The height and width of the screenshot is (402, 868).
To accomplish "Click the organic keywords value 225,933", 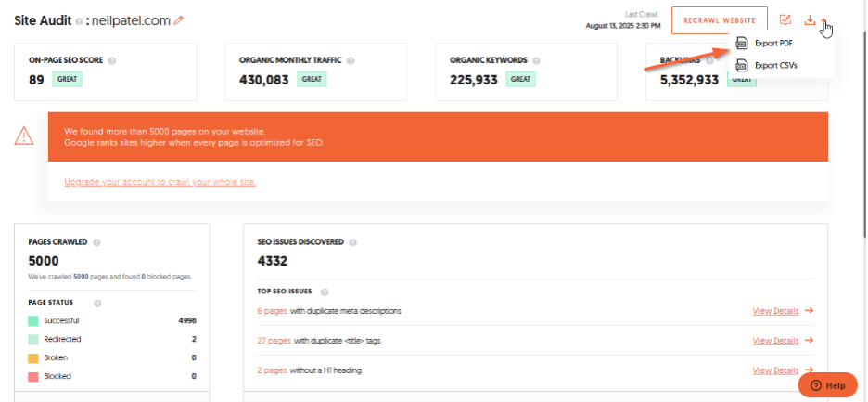I will point(474,80).
